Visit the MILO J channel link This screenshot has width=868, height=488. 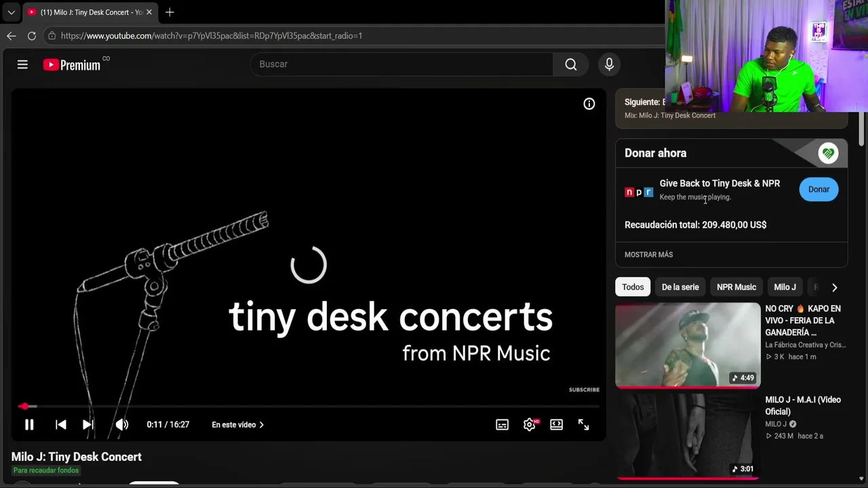tap(776, 424)
